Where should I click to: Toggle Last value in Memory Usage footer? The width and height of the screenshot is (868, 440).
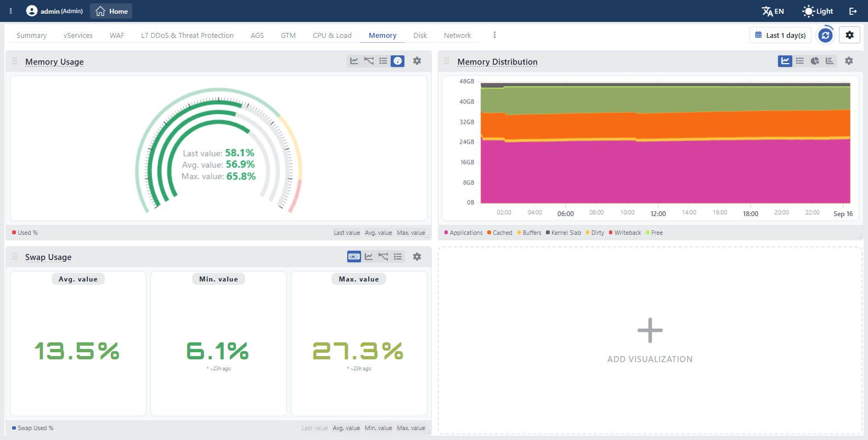point(347,233)
